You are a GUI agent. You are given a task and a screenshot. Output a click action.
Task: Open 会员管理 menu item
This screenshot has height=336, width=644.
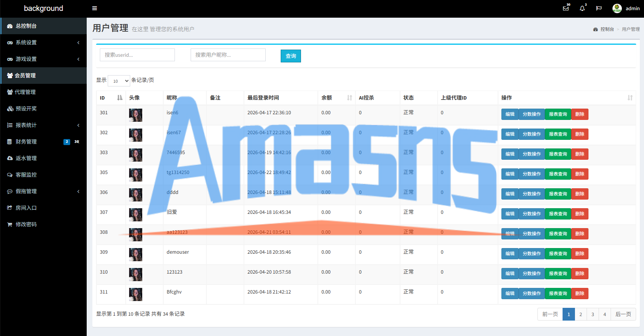pos(44,76)
